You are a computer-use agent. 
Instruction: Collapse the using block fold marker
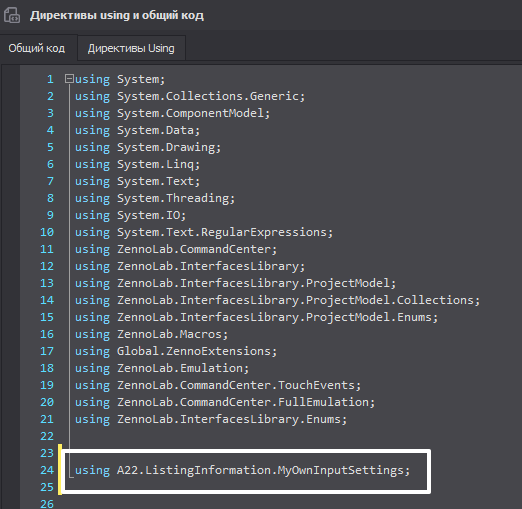[69, 79]
